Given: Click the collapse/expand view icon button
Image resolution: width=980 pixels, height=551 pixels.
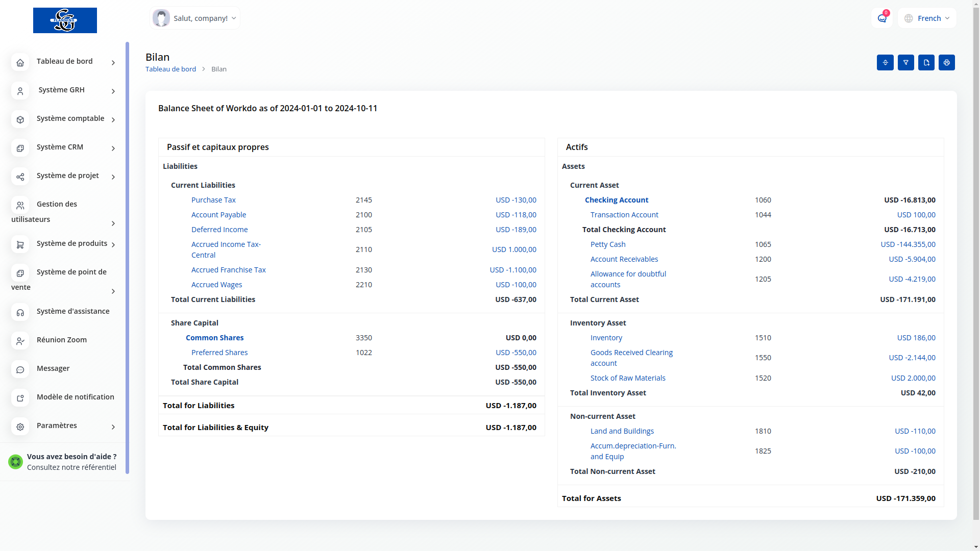Looking at the screenshot, I should click(x=885, y=62).
